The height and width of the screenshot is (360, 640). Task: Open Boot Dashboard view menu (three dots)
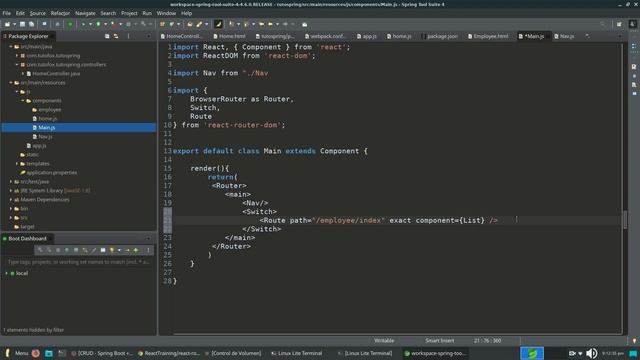click(x=148, y=250)
